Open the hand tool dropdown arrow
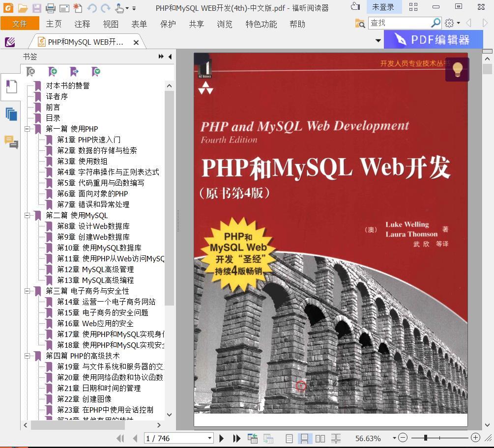This screenshot has height=448, width=494. pos(127,8)
